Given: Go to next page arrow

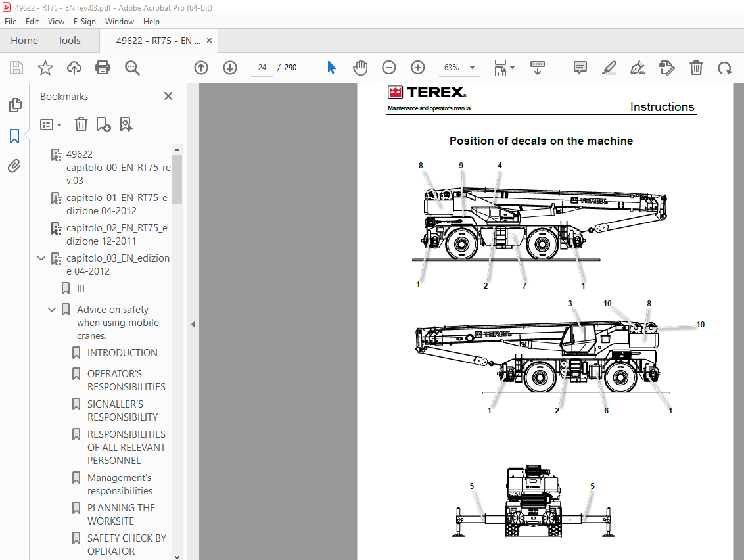Looking at the screenshot, I should pos(230,68).
